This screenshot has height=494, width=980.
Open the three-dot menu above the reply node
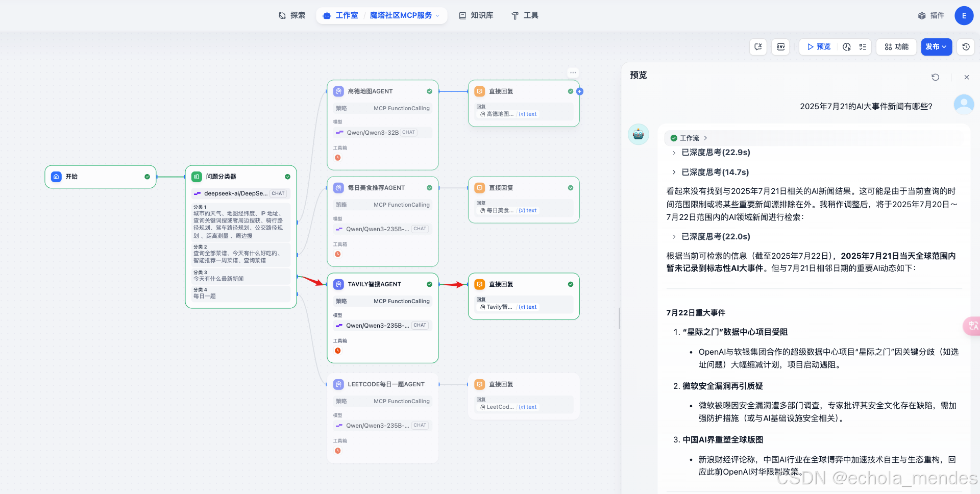pos(573,72)
